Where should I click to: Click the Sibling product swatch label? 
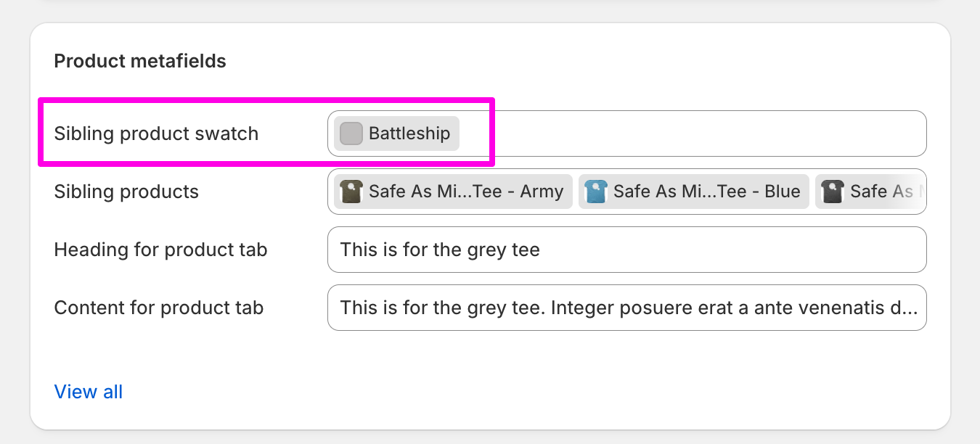coord(156,133)
